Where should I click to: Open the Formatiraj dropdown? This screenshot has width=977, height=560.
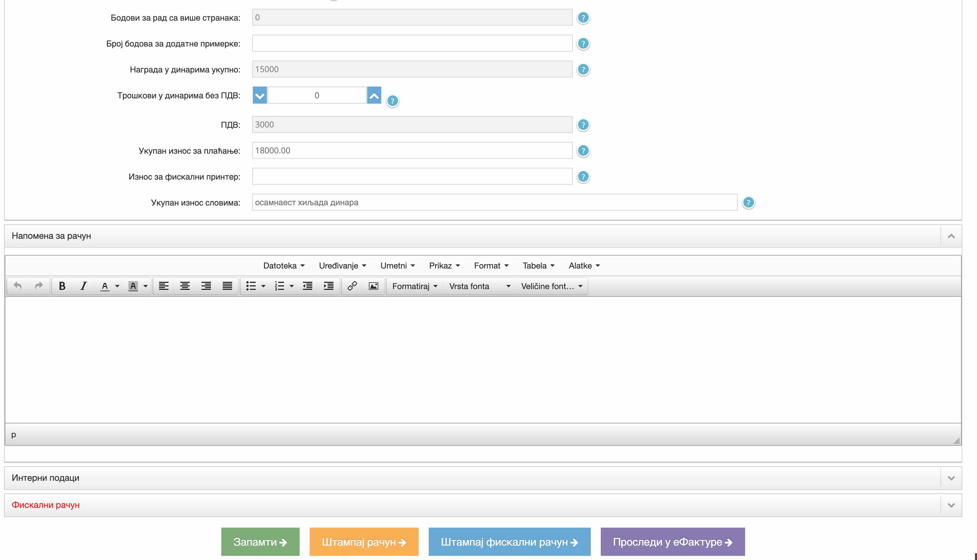coord(415,286)
